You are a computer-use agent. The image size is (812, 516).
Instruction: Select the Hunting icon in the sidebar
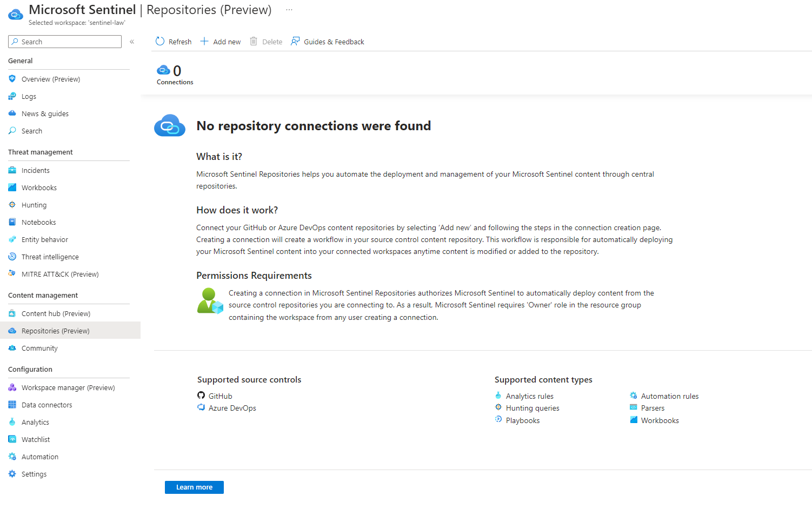(12, 205)
